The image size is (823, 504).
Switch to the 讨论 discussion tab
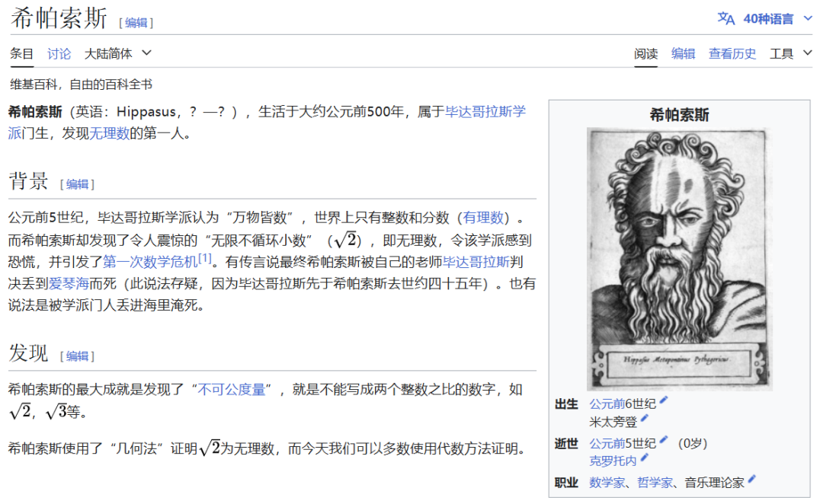point(59,53)
